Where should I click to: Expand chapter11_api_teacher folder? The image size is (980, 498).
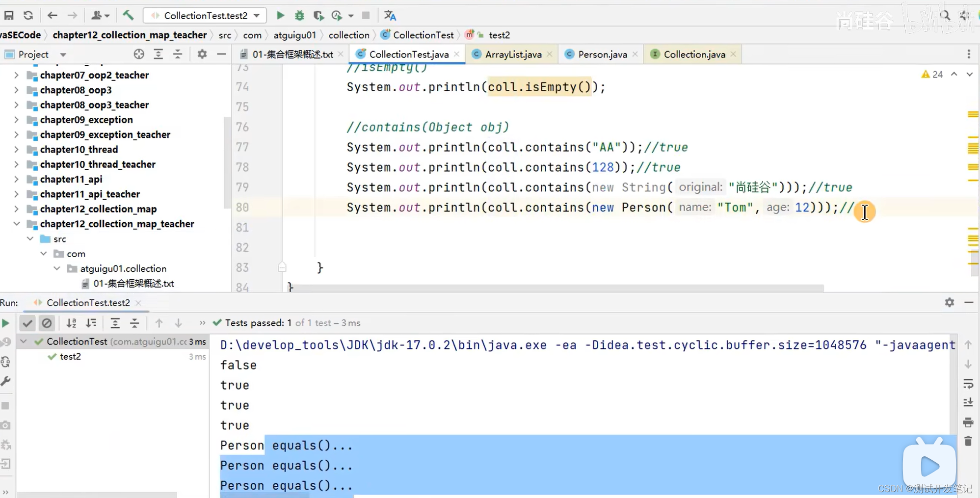(x=16, y=194)
